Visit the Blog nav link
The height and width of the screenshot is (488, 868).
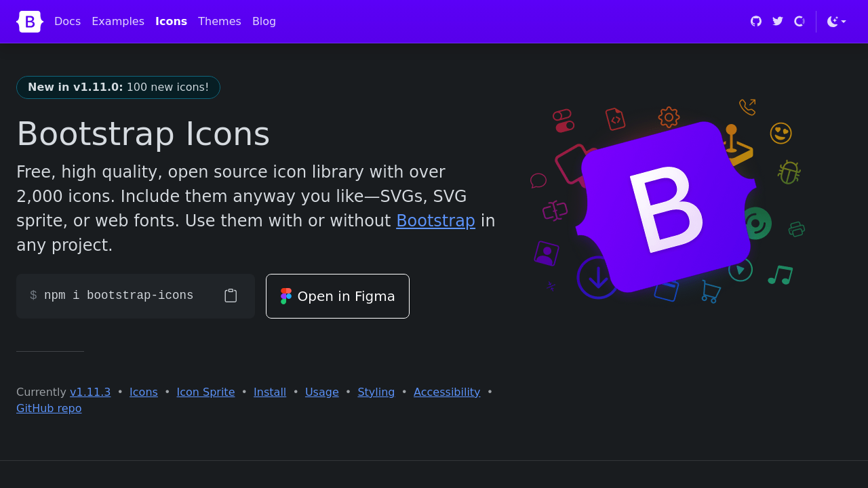coord(264,22)
